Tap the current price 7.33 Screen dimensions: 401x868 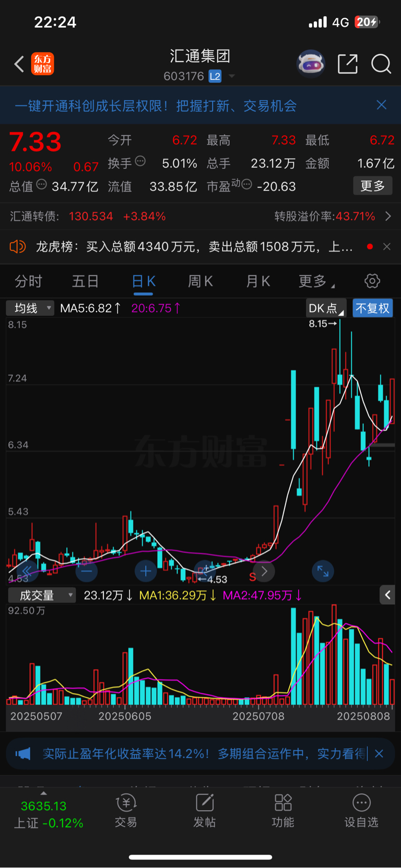pyautogui.click(x=36, y=142)
